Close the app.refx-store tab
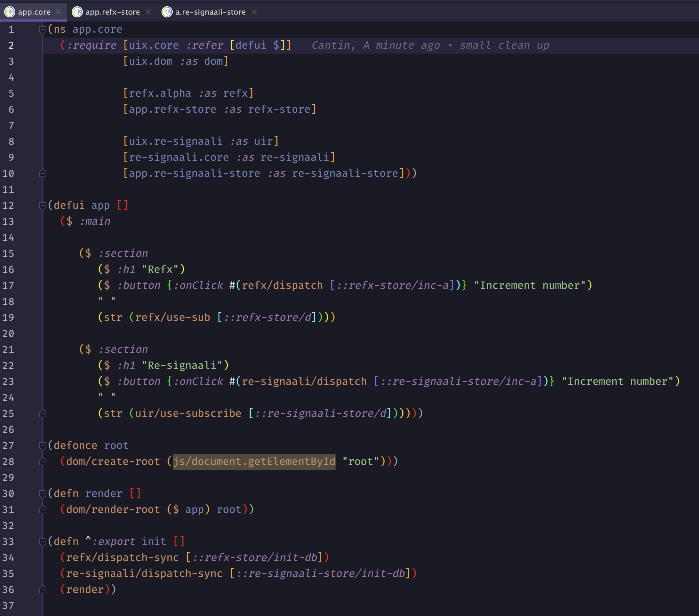The height and width of the screenshot is (616, 699). pyautogui.click(x=148, y=12)
